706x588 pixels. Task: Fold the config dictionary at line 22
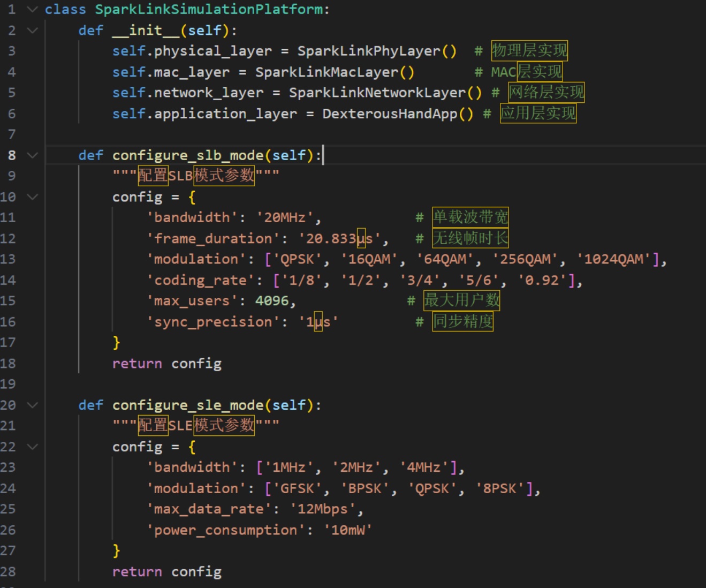click(32, 447)
